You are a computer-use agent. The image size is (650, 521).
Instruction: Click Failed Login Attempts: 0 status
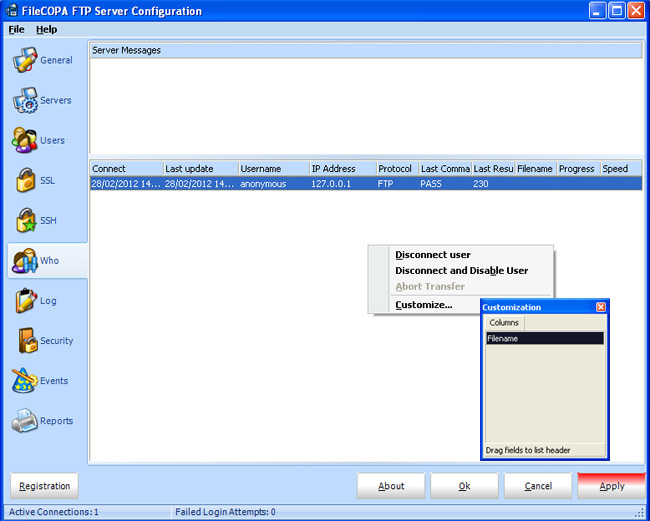(226, 512)
